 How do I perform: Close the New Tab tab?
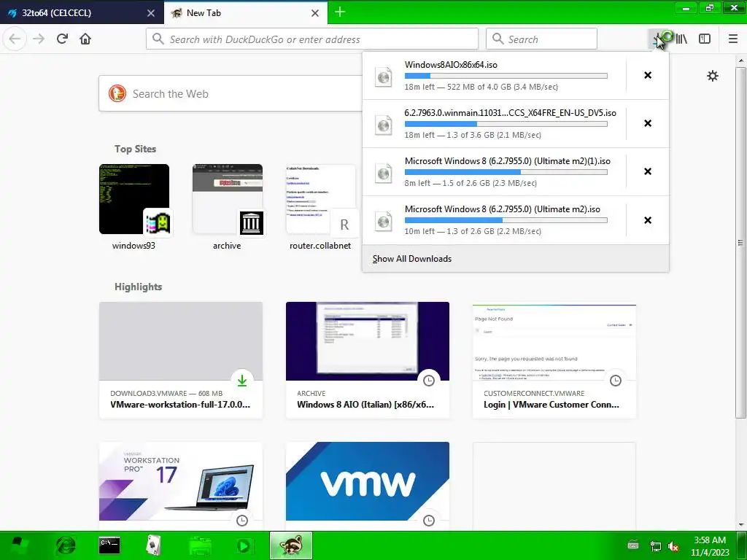pyautogui.click(x=315, y=13)
